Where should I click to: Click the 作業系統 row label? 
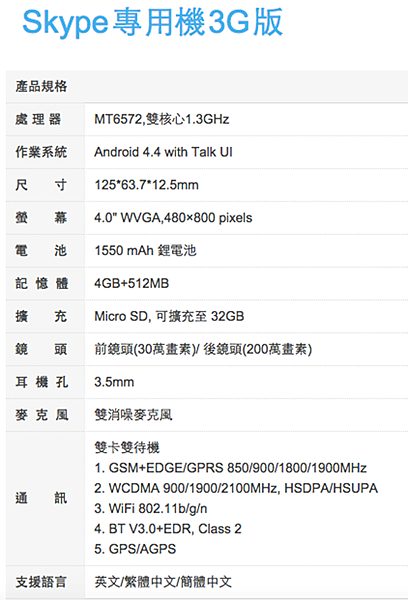[41, 152]
